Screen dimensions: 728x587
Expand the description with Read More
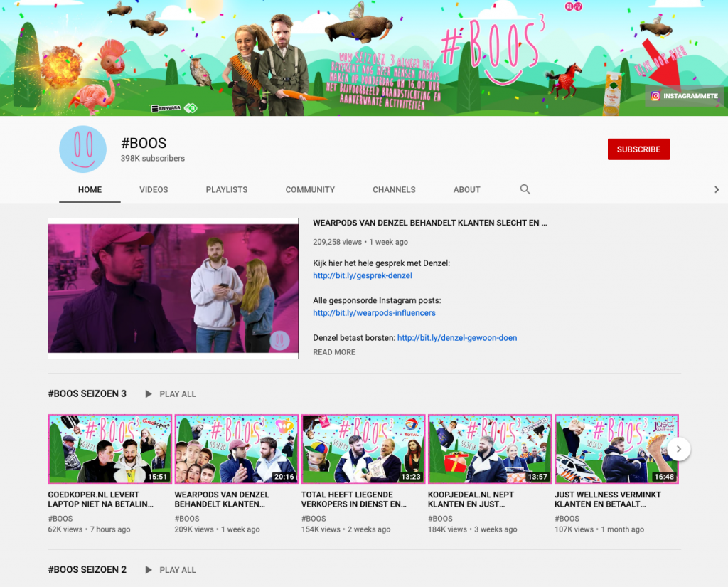click(334, 352)
